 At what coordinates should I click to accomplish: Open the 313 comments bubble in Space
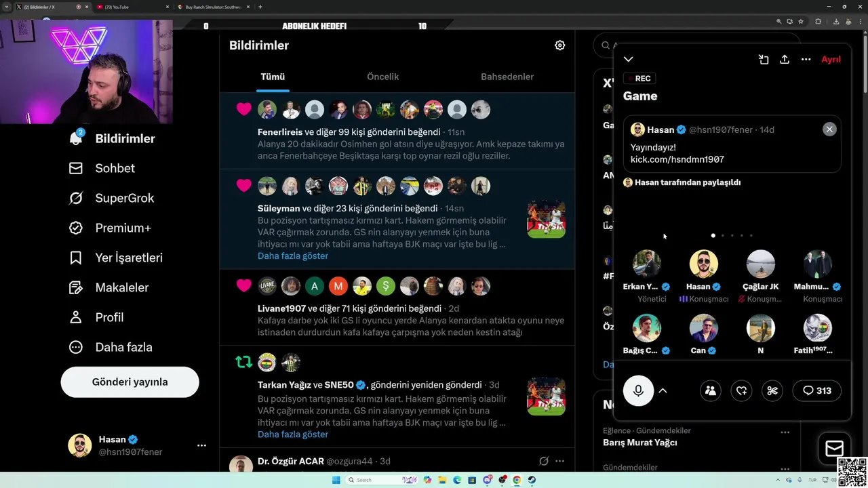tap(816, 390)
